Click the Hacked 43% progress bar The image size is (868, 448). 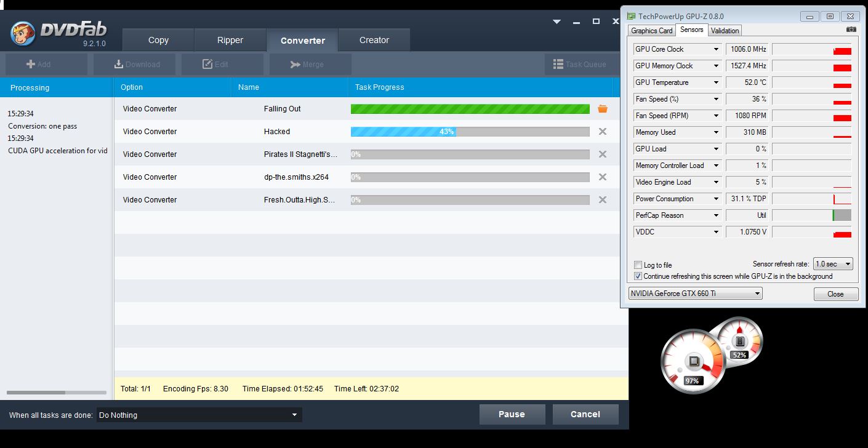470,132
